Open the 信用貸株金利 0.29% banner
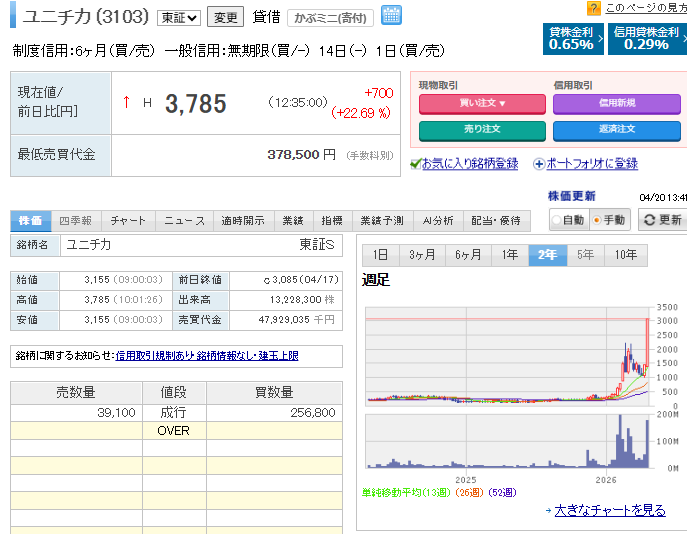Viewport: 687px width, 534px height. [648, 39]
